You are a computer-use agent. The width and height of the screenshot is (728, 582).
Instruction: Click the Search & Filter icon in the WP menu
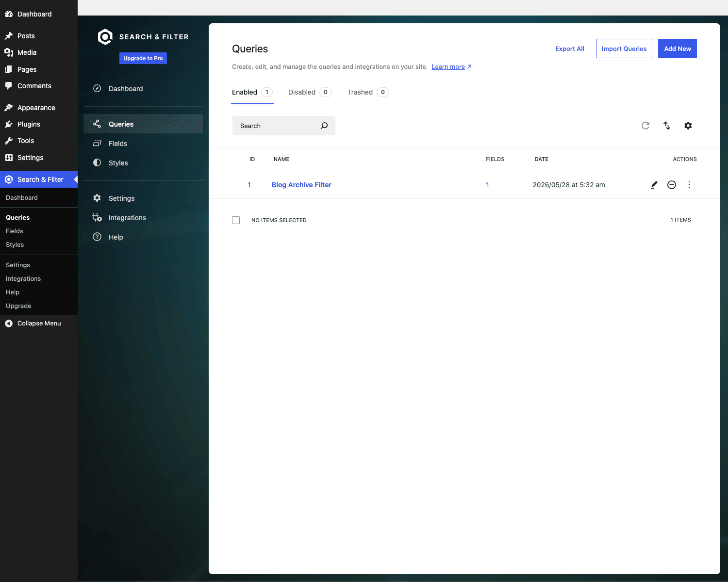click(9, 179)
